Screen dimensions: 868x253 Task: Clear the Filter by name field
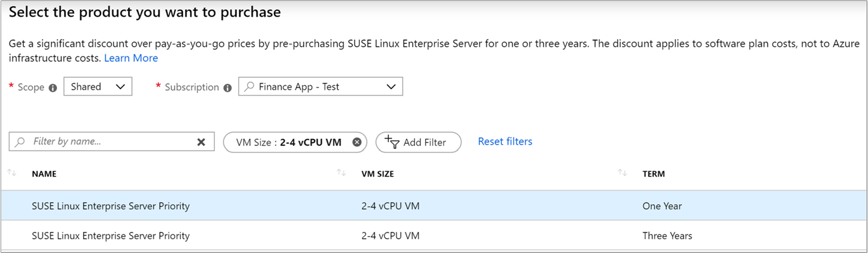coord(201,142)
